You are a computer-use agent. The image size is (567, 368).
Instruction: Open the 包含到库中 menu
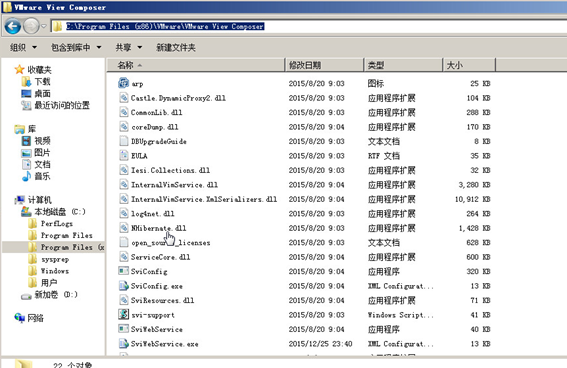(x=76, y=47)
